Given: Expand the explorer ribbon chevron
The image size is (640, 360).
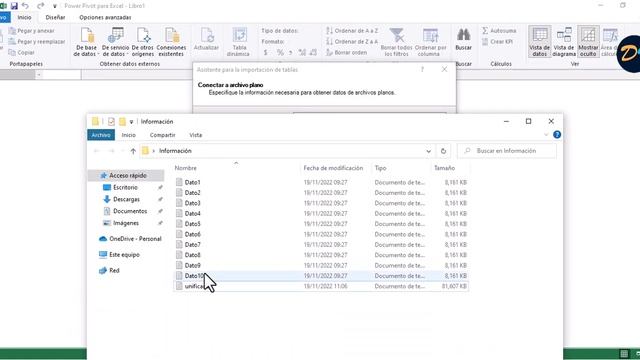Looking at the screenshot, I should coord(546,135).
